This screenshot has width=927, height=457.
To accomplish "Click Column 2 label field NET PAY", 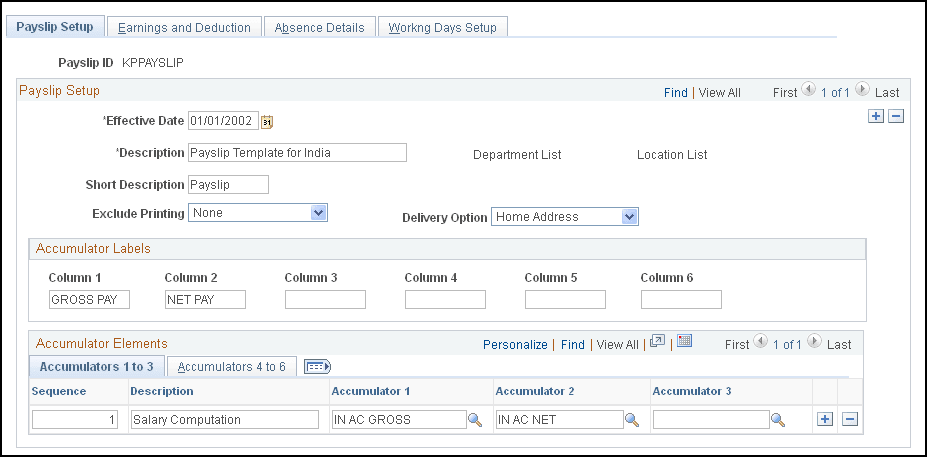I will point(205,300).
